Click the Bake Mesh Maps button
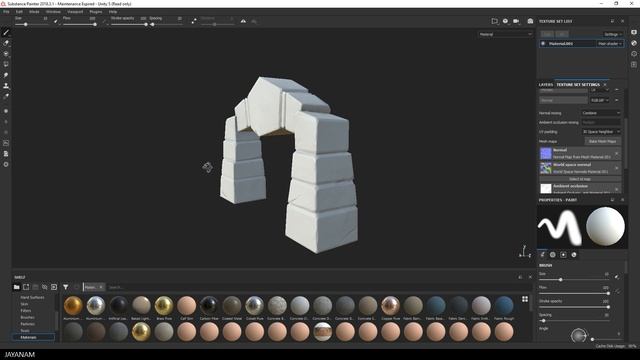This screenshot has height=360, width=640. [x=602, y=141]
